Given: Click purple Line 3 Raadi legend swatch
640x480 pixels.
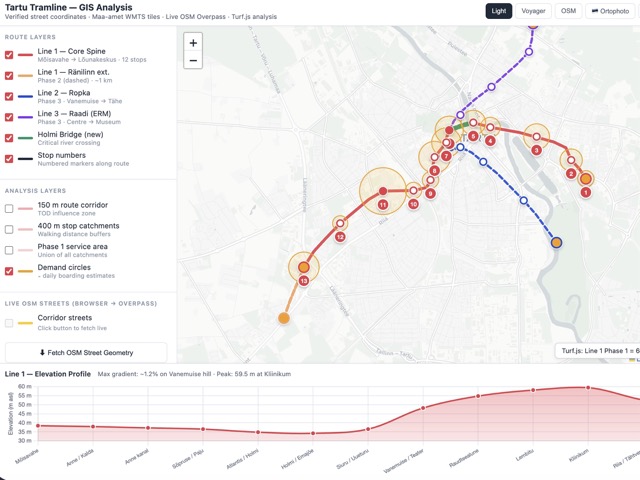Looking at the screenshot, I should (25, 118).
